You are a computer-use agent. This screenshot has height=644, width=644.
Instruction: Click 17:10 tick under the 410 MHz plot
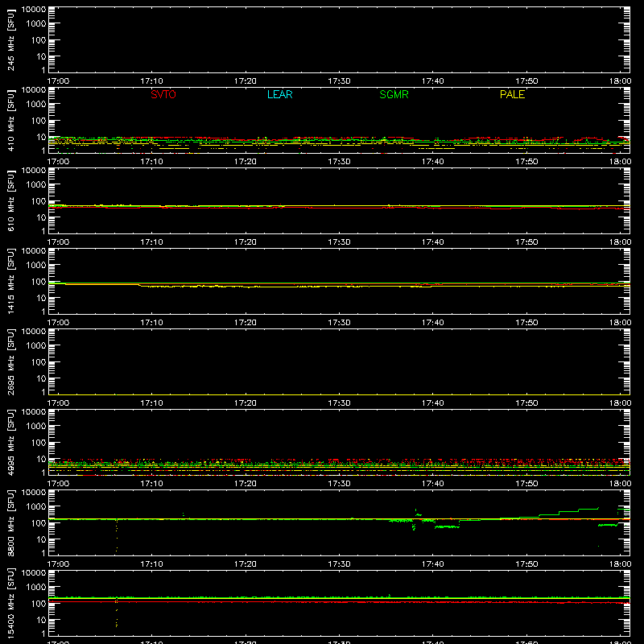[151, 162]
